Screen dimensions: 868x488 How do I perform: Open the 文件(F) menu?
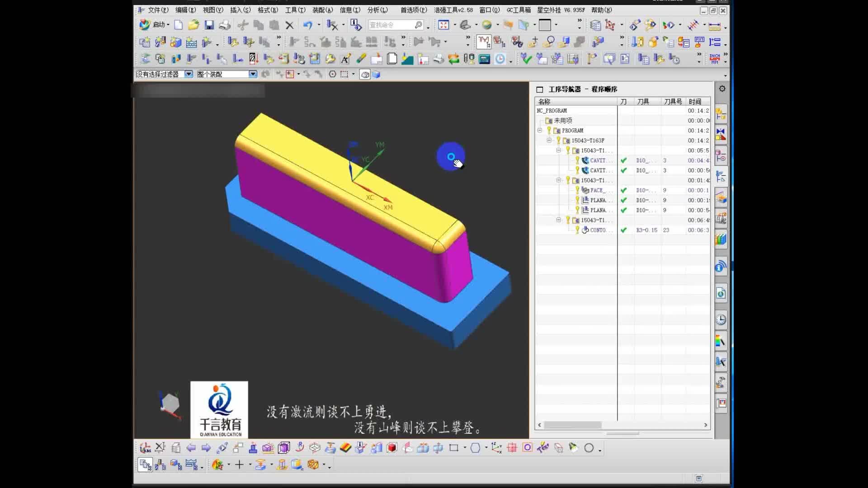point(158,10)
